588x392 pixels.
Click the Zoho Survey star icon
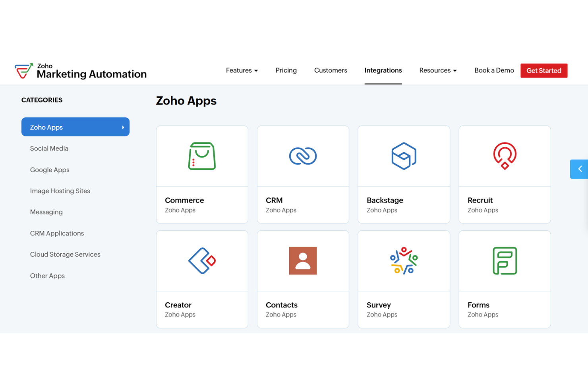404,261
